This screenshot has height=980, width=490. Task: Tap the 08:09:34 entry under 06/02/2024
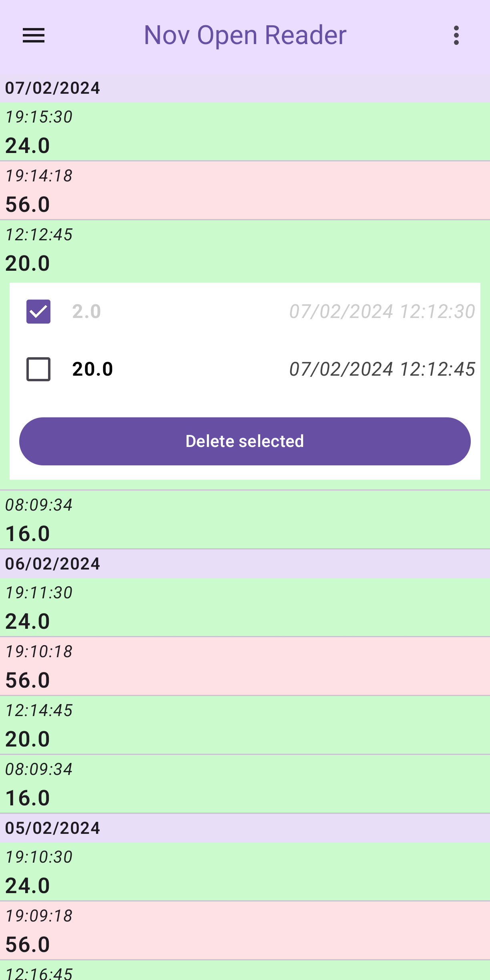click(245, 784)
